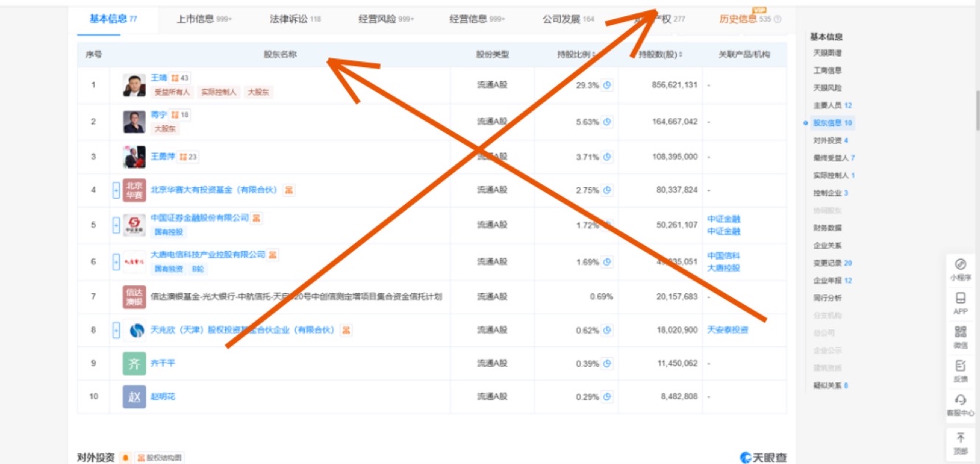Open 天安泰投资 related institution link
The height and width of the screenshot is (464, 980).
727,330
